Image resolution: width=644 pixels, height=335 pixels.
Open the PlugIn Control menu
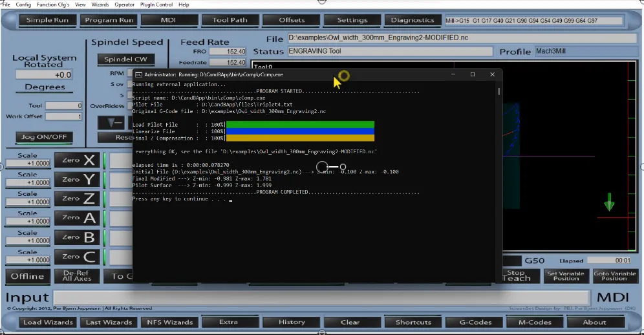155,5
